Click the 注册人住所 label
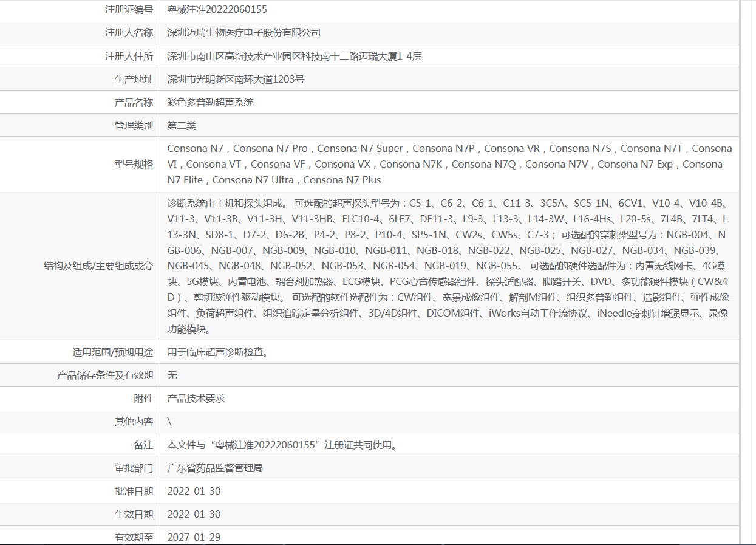 point(129,56)
